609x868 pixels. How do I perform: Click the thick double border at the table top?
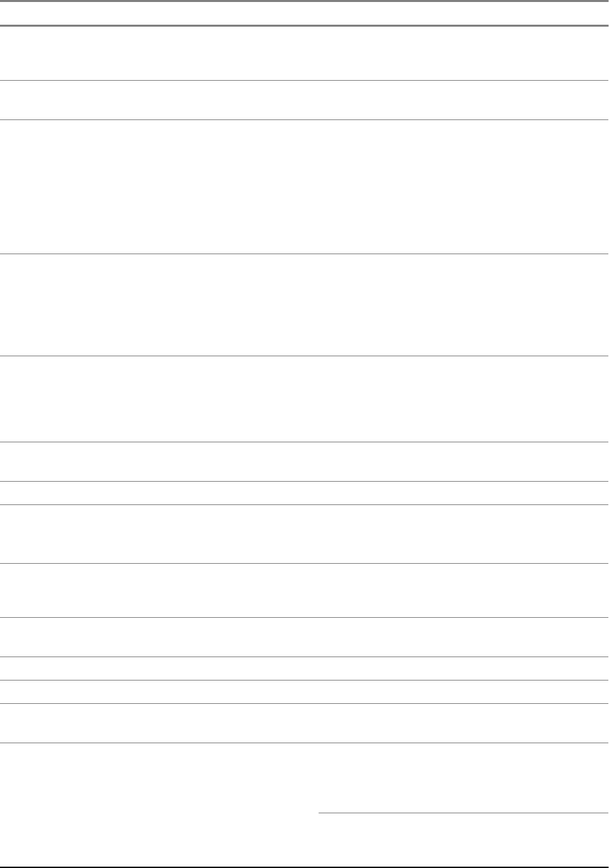point(304,2)
